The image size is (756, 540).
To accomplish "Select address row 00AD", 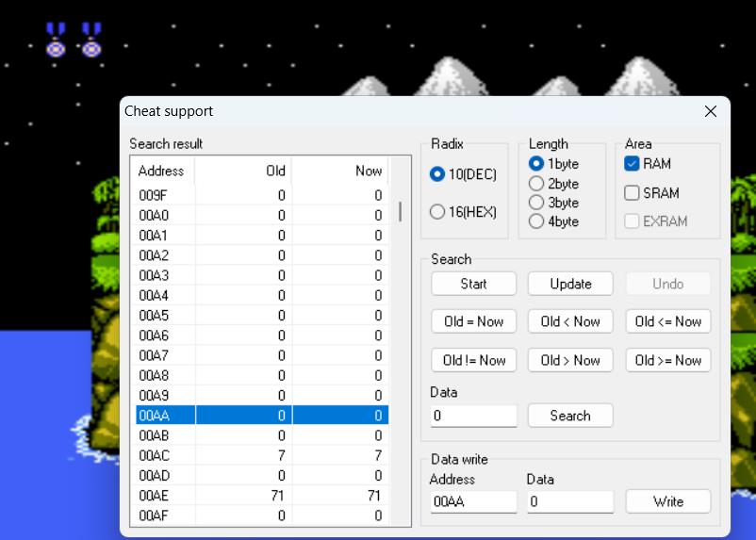I will pyautogui.click(x=262, y=475).
